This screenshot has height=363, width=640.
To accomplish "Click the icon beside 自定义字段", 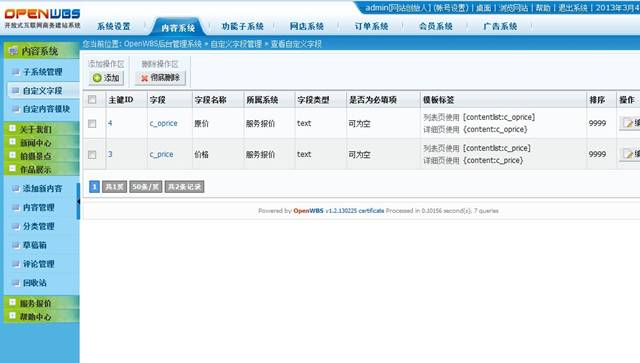I will (16, 90).
